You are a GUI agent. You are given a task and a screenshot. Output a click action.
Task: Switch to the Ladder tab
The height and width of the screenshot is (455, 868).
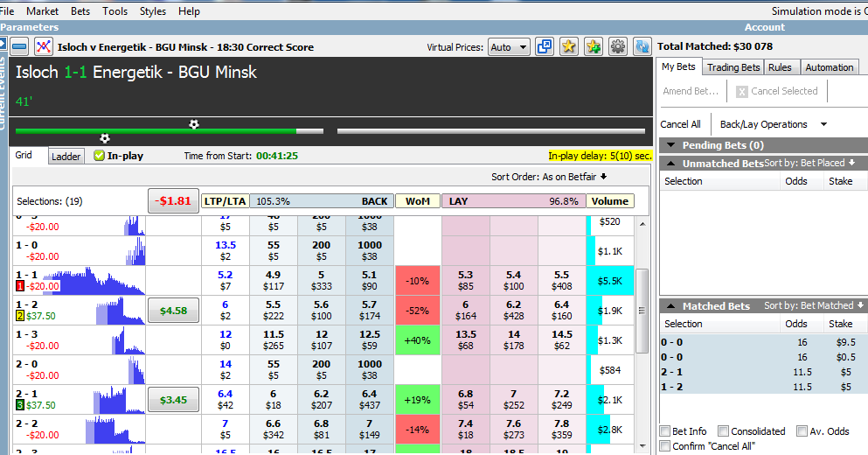(x=66, y=157)
